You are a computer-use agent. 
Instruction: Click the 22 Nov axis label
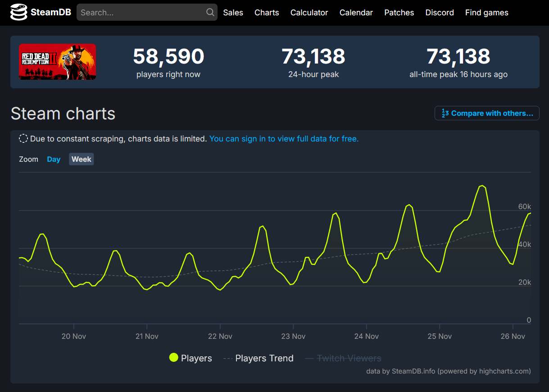220,336
